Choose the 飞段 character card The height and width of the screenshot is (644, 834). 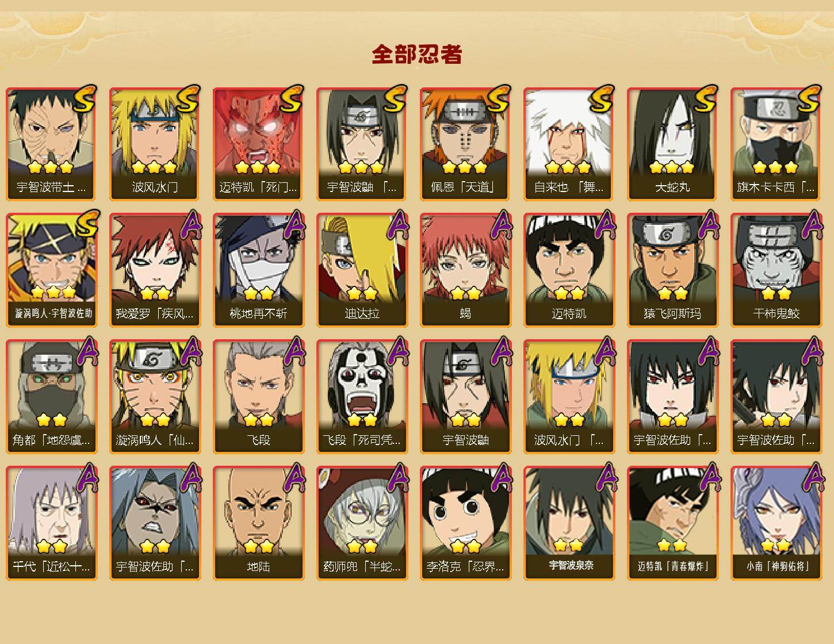click(x=258, y=397)
